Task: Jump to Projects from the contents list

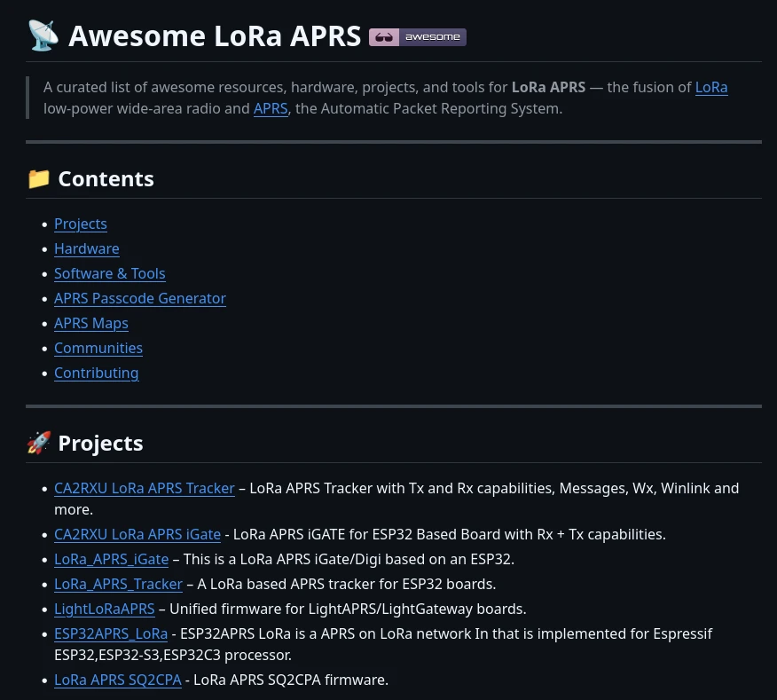Action: click(81, 224)
